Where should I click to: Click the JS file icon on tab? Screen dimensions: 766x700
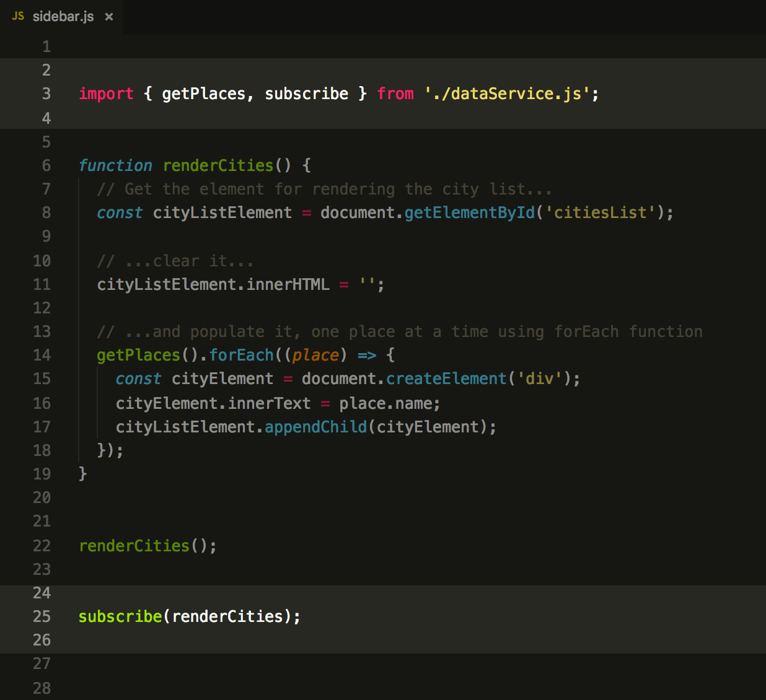pos(18,16)
